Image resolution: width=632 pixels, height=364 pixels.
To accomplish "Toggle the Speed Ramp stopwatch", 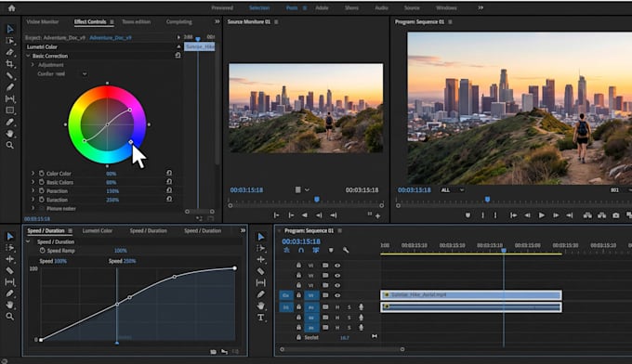I will [43, 251].
